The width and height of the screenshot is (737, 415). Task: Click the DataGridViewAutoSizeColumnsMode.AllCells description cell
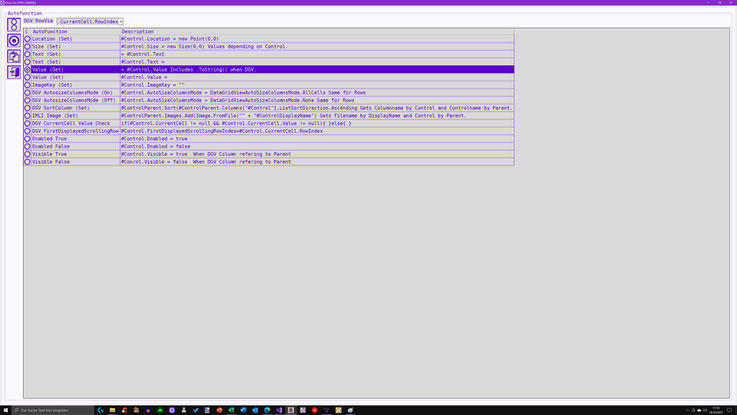coord(317,93)
